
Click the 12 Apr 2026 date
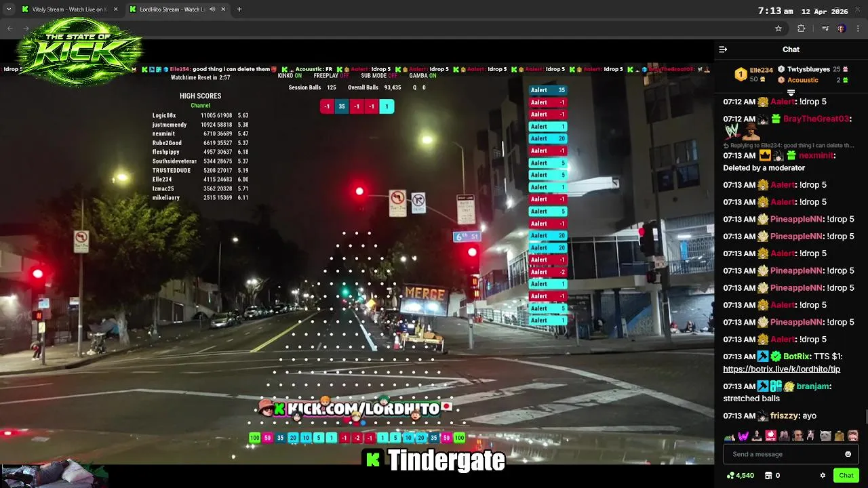[x=825, y=12]
